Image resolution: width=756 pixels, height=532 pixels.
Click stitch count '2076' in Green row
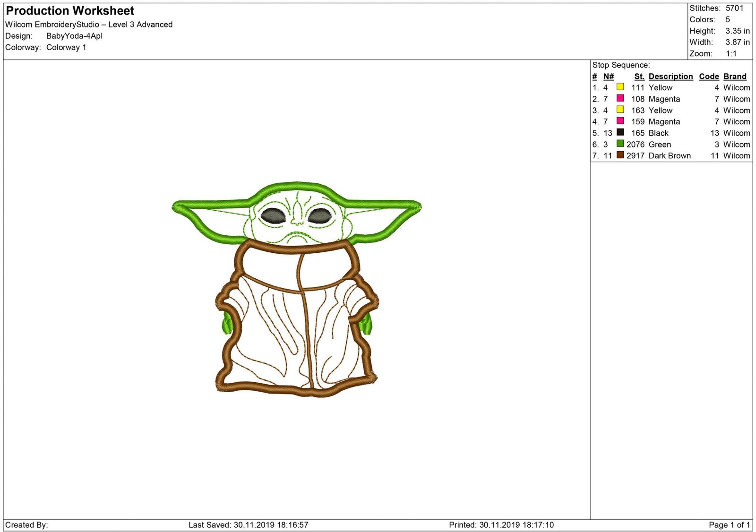click(x=636, y=145)
